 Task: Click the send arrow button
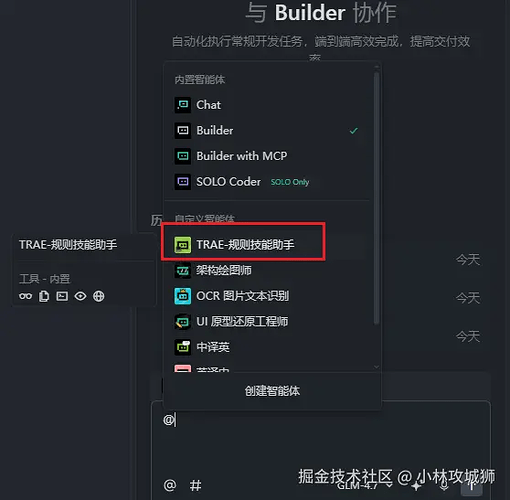(x=471, y=486)
